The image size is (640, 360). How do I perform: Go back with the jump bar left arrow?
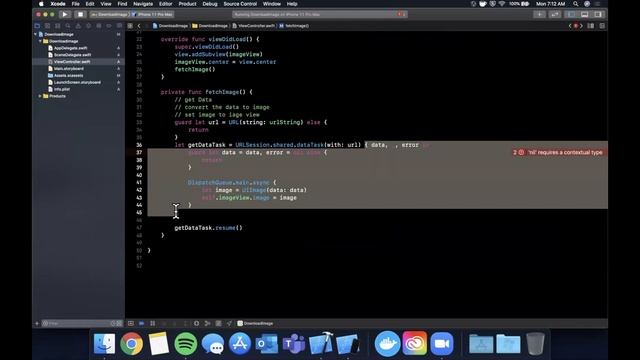pos(139,26)
